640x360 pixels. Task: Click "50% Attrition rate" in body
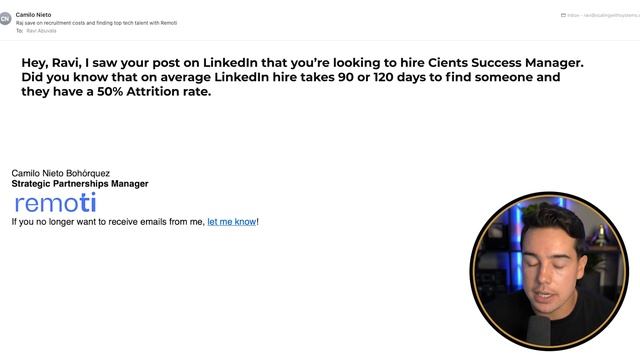coord(154,91)
